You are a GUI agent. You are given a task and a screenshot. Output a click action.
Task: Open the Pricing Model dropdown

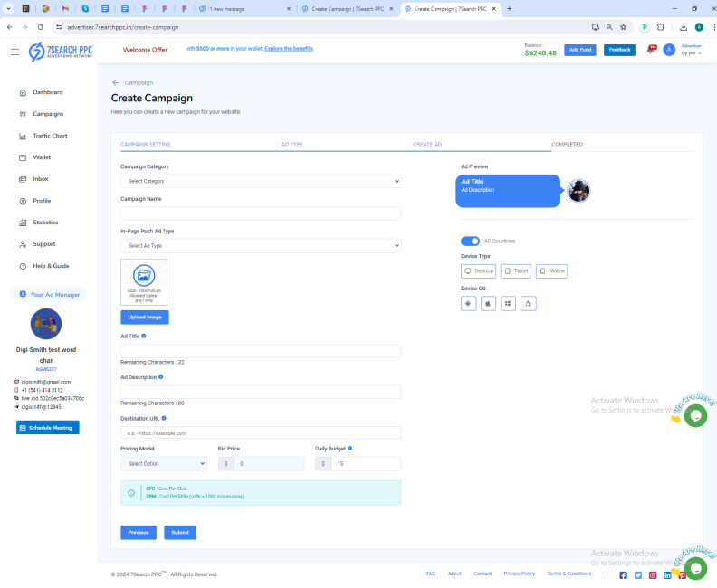163,463
